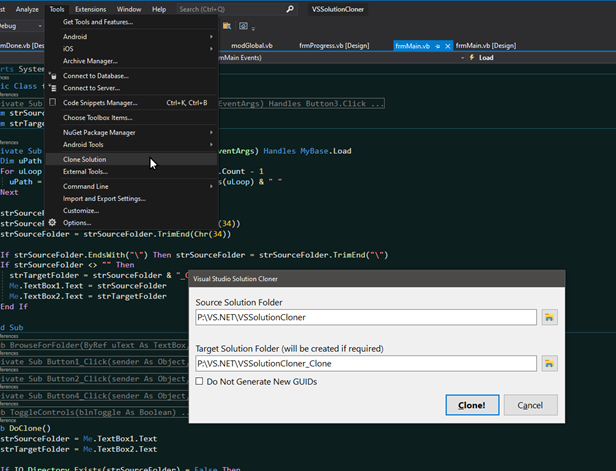Click the Find in Files folder icon
The image size is (616, 471).
click(x=227, y=26)
